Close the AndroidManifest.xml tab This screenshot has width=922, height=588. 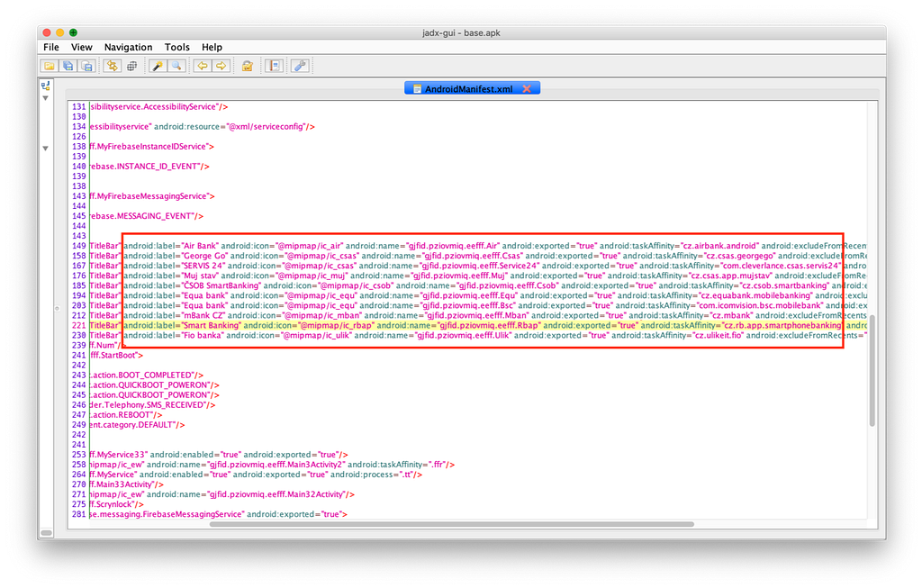(527, 89)
